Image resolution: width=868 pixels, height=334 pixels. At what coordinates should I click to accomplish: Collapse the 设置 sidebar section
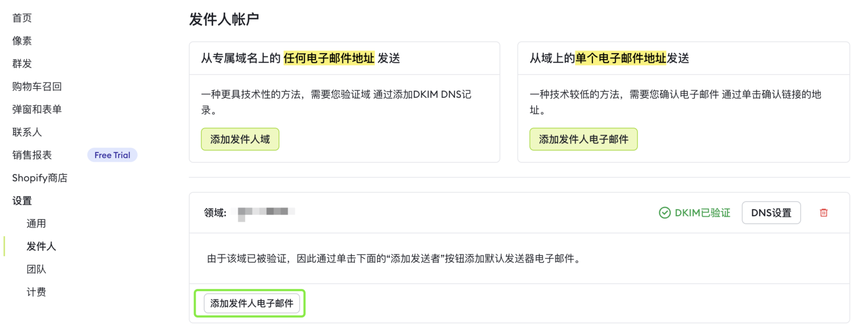pyautogui.click(x=22, y=200)
